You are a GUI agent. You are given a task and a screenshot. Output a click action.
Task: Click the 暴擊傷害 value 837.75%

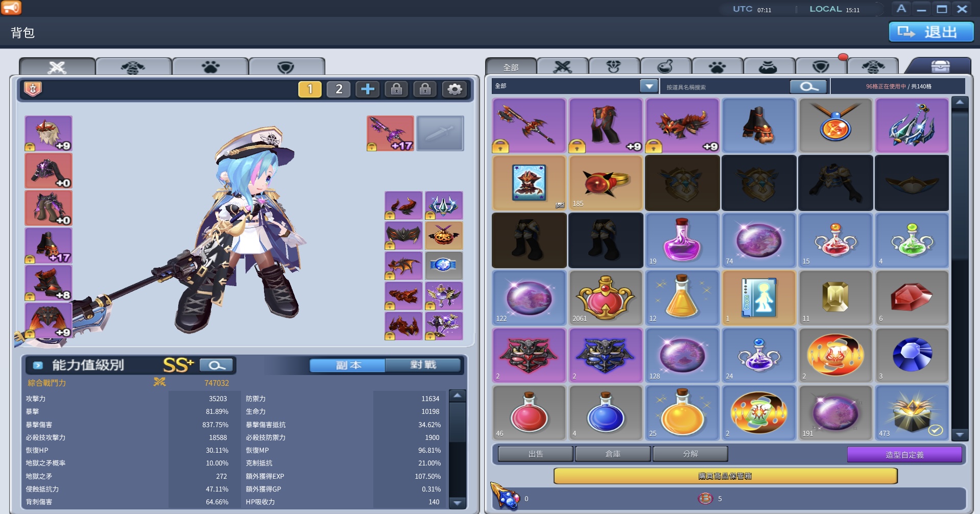click(215, 425)
